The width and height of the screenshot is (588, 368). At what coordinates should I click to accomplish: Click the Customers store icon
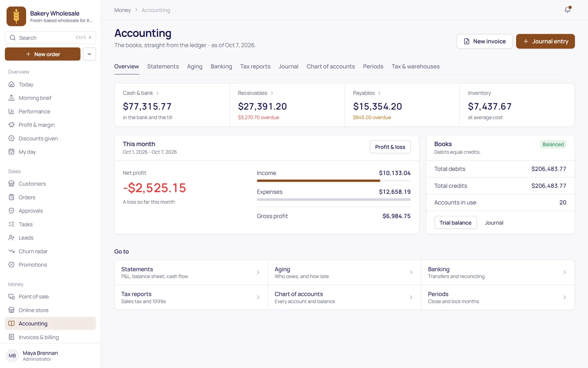(11, 184)
